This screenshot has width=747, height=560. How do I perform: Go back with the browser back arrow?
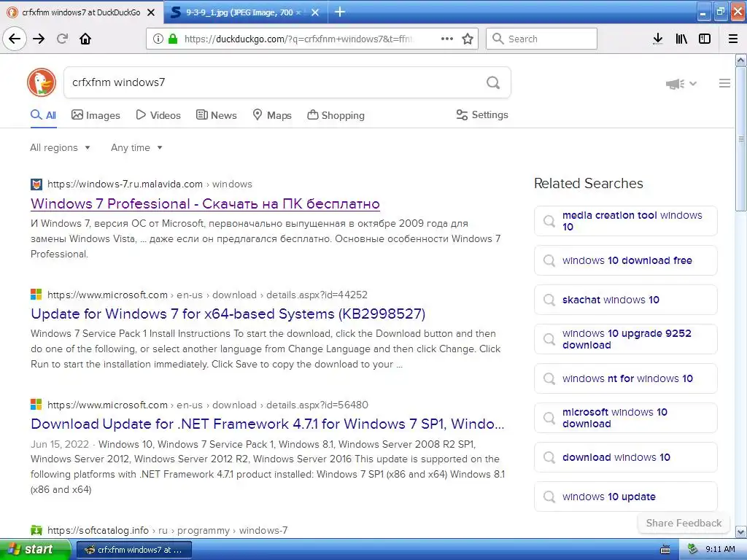pos(15,39)
